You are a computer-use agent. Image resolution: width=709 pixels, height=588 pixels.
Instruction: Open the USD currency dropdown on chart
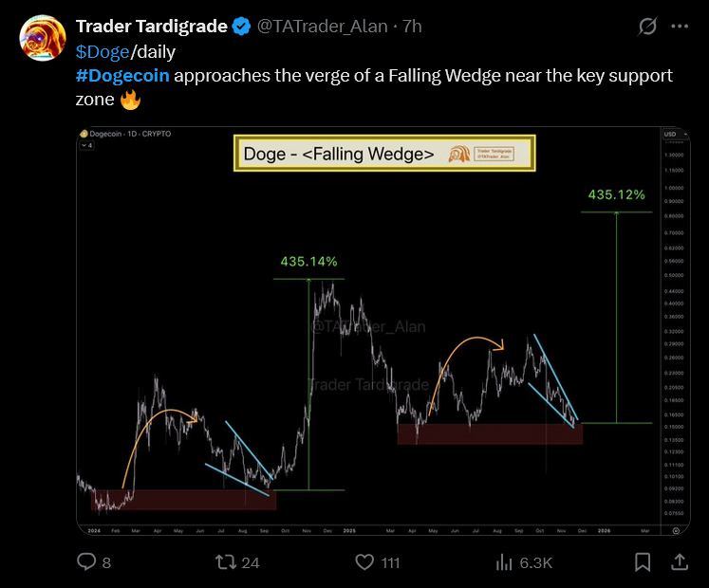[672, 135]
